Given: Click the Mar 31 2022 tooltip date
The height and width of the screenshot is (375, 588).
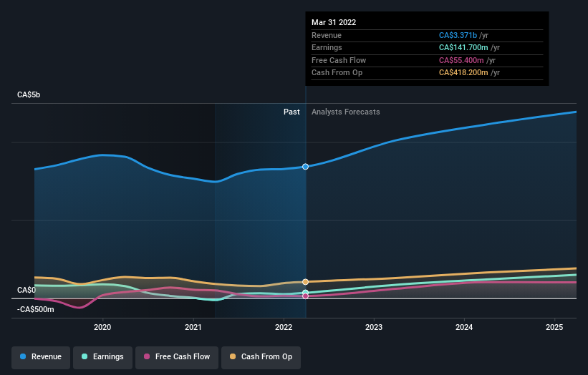Looking at the screenshot, I should click(334, 22).
